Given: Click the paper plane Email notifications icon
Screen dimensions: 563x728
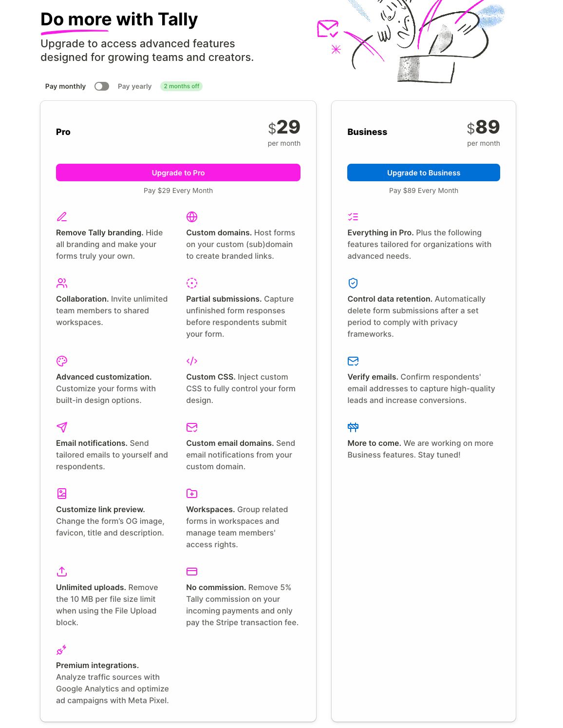Looking at the screenshot, I should tap(62, 427).
